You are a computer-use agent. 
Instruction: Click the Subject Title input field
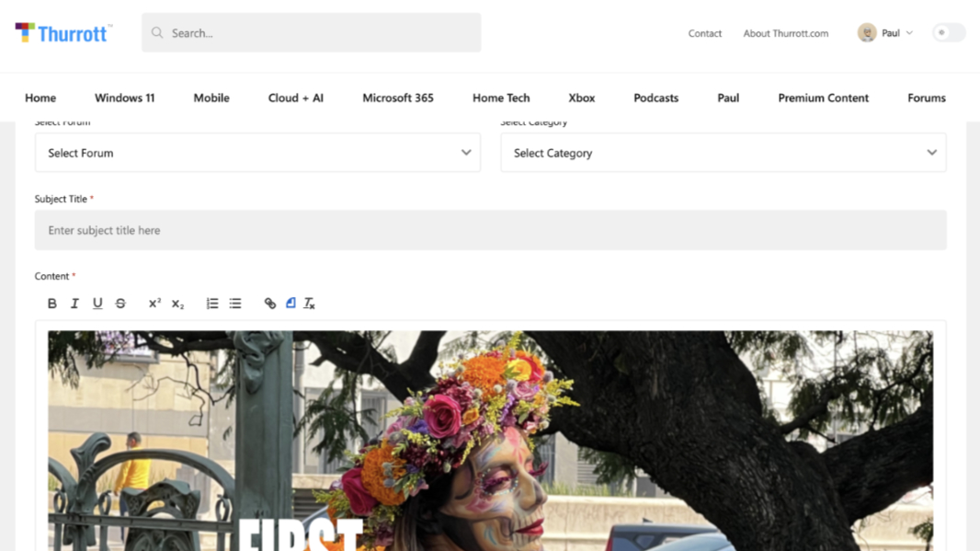pos(491,230)
